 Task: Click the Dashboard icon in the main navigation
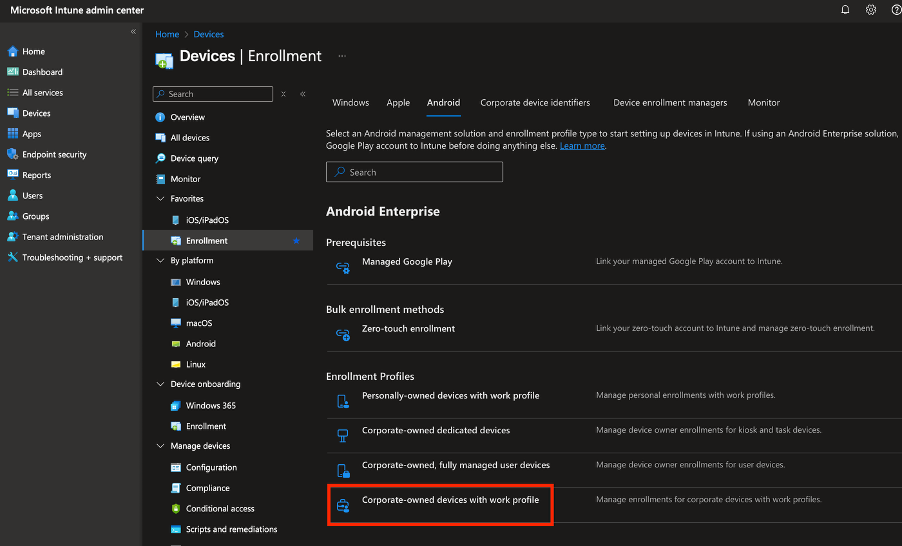[x=13, y=72]
